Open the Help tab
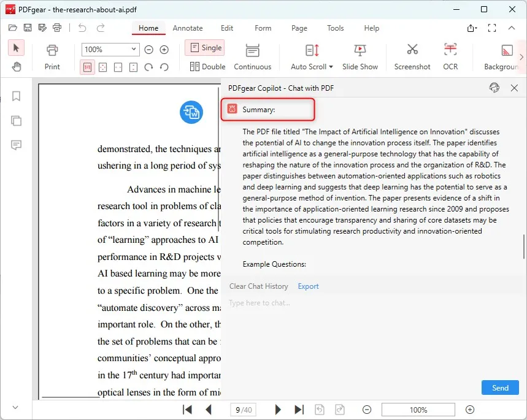Image resolution: width=527 pixels, height=420 pixels. click(x=371, y=28)
